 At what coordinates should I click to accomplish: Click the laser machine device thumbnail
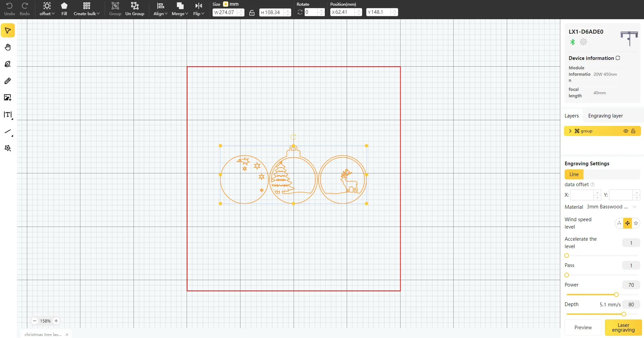click(x=629, y=38)
